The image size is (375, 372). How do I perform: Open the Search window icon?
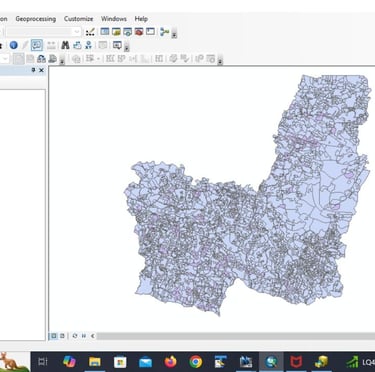point(127,32)
